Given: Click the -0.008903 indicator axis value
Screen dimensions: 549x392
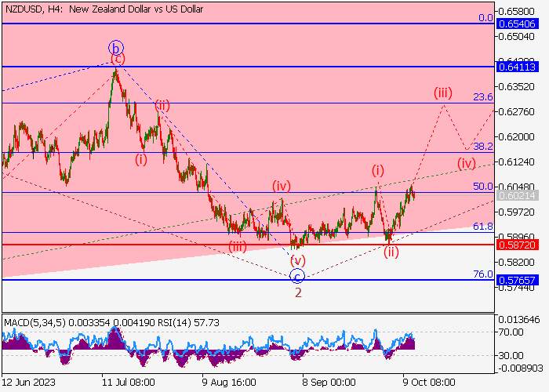Looking at the screenshot, I should tap(519, 368).
